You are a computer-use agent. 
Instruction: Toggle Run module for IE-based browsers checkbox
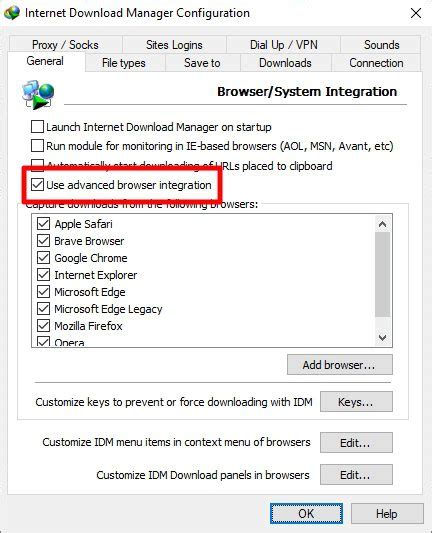[x=37, y=146]
